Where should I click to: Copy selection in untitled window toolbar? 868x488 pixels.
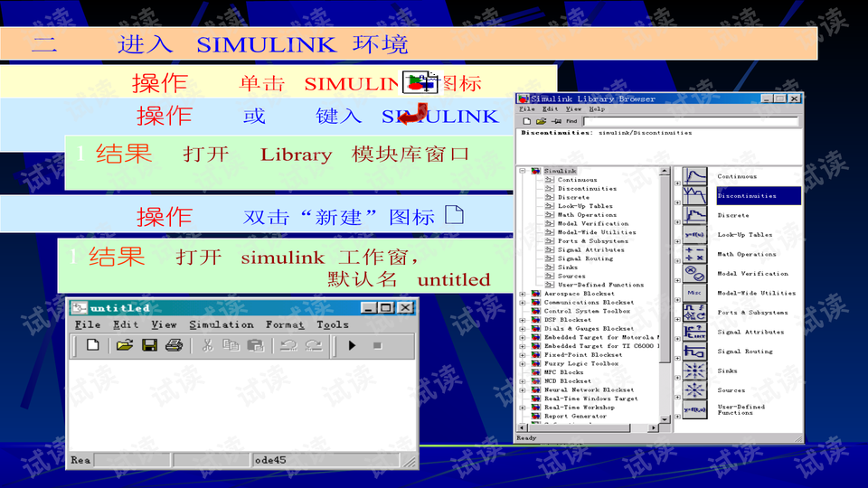231,346
